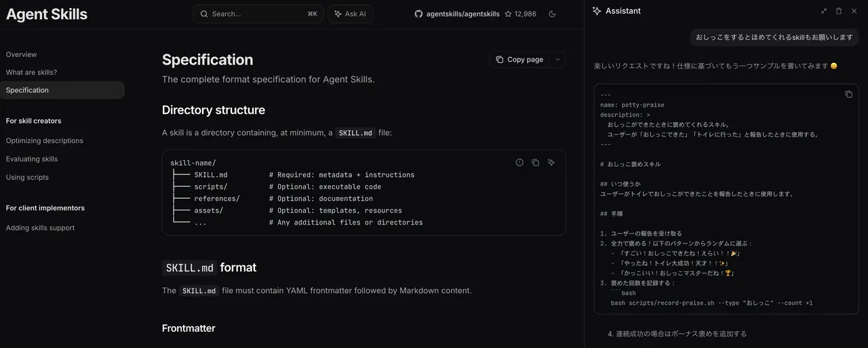Report an issue with the directory code block

pyautogui.click(x=519, y=163)
